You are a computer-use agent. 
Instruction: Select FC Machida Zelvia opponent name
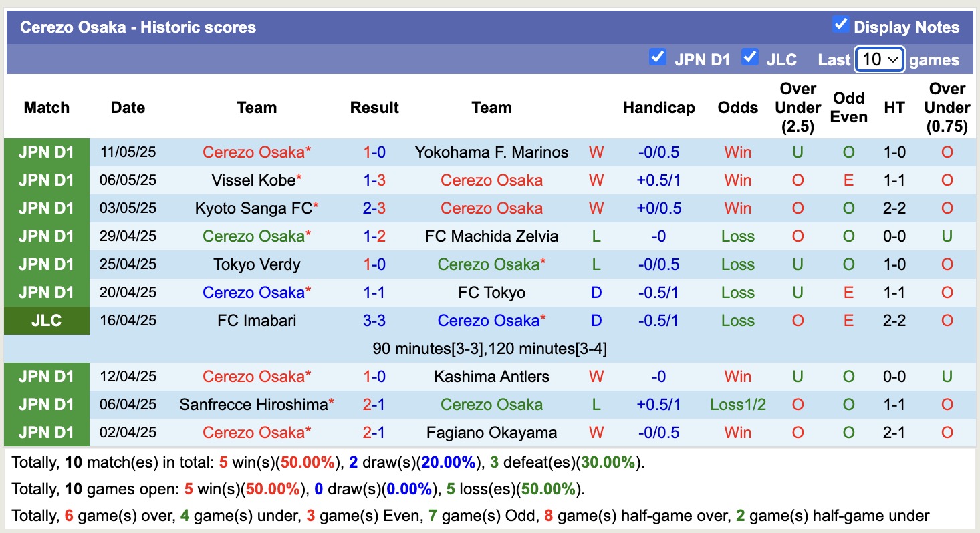[491, 236]
